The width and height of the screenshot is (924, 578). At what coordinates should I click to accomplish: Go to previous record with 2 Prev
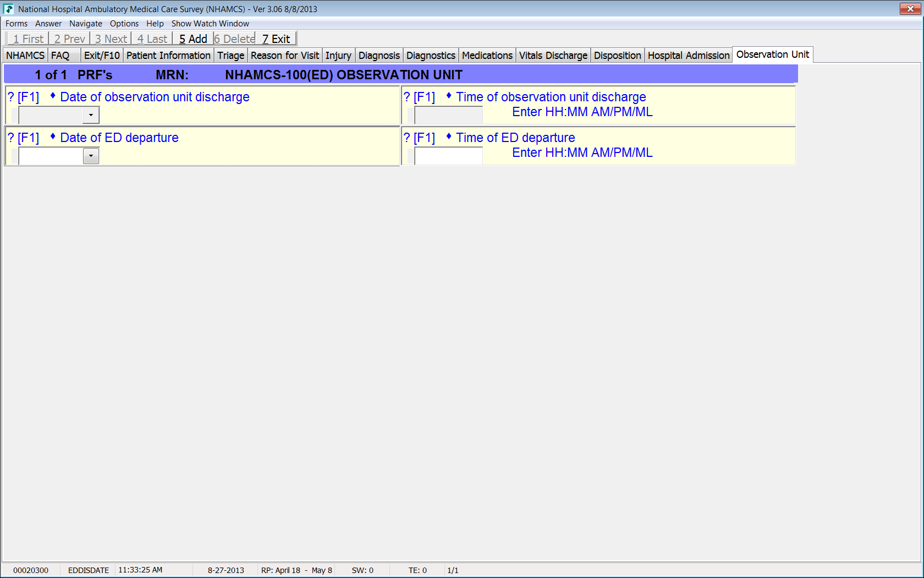pyautogui.click(x=70, y=39)
